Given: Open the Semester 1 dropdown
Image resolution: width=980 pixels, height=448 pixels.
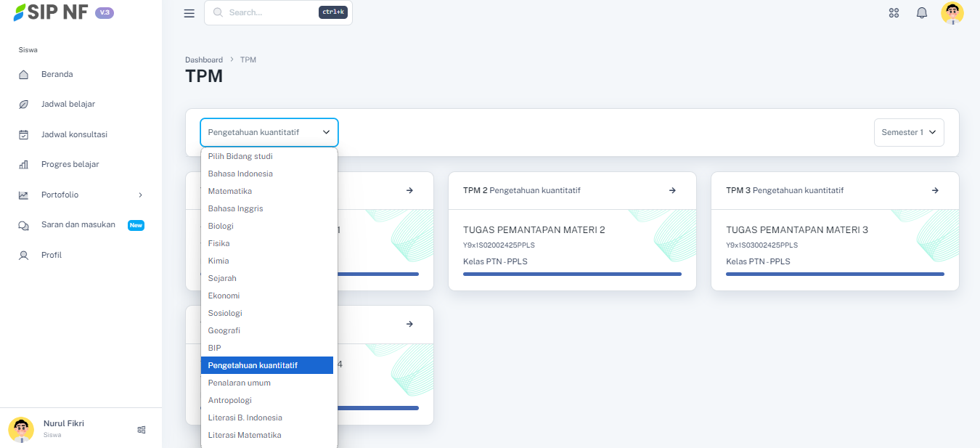Looking at the screenshot, I should (x=908, y=133).
